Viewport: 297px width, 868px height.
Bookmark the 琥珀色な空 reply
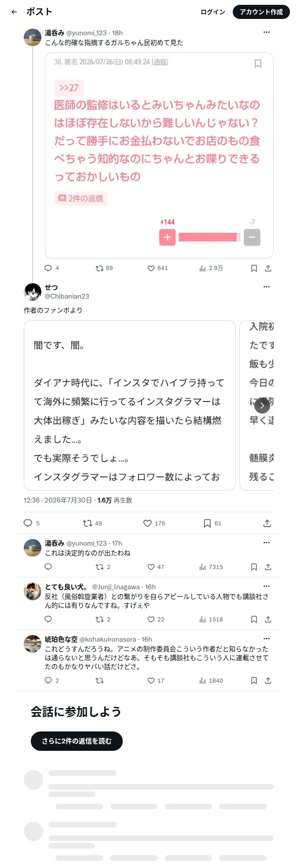[x=254, y=680]
